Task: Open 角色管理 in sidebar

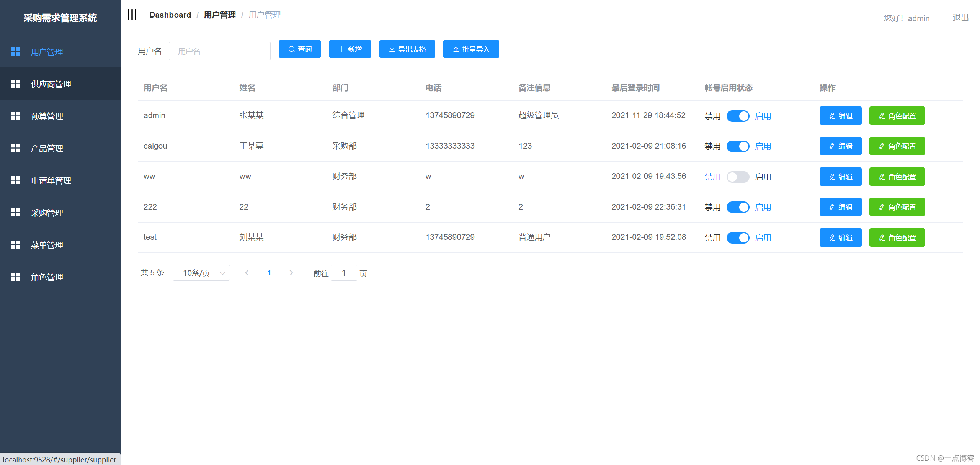Action: pos(60,277)
